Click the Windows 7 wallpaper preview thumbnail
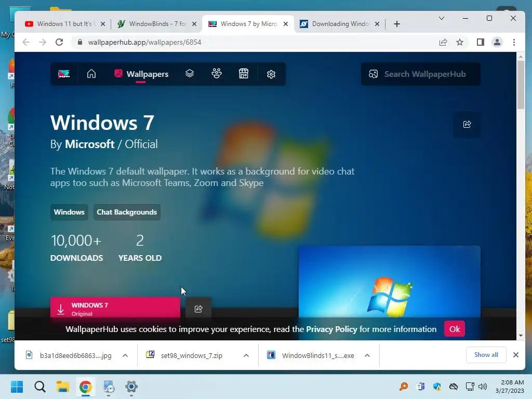 click(x=389, y=281)
